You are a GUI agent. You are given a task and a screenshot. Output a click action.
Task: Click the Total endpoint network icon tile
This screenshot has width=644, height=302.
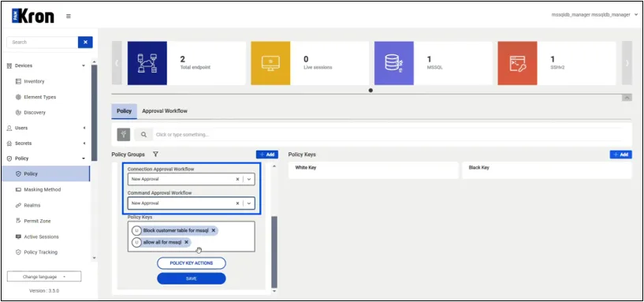(147, 63)
